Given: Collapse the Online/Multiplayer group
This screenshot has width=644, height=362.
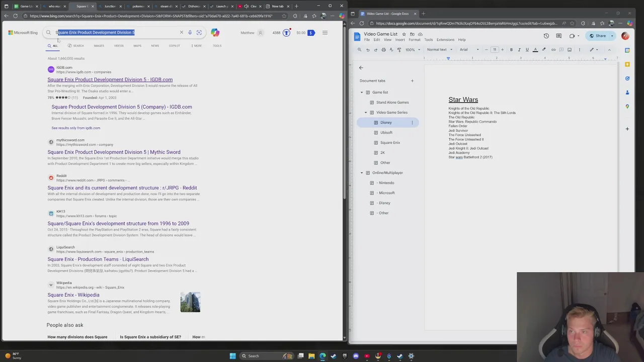Looking at the screenshot, I should pos(361,173).
